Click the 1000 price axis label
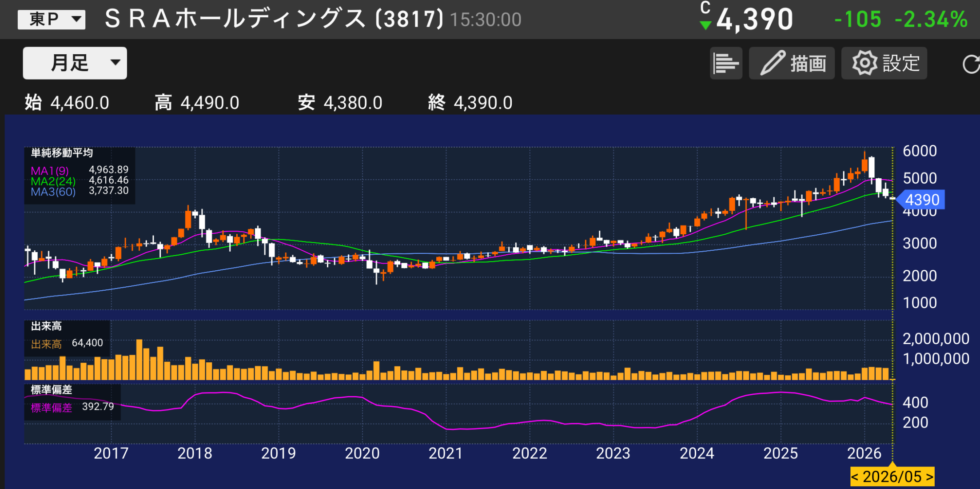 [920, 303]
